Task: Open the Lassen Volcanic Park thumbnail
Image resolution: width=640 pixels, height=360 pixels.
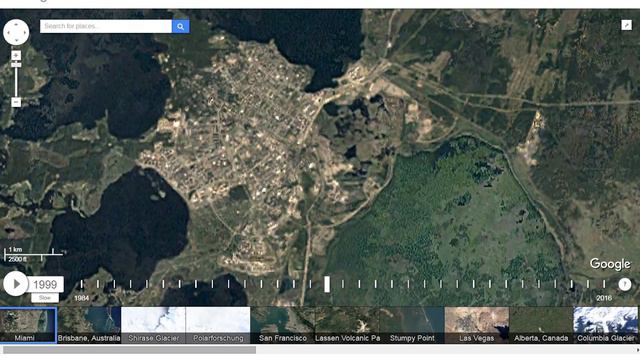Action: pyautogui.click(x=347, y=325)
